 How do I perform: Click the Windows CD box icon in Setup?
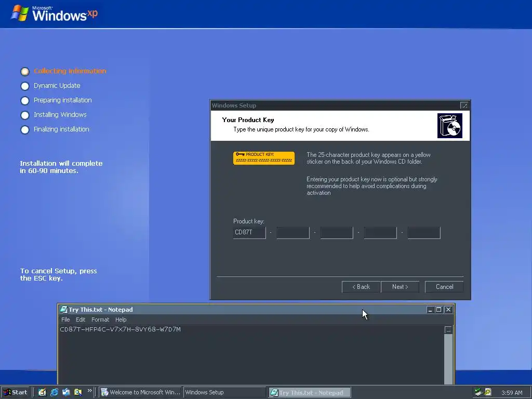(450, 126)
